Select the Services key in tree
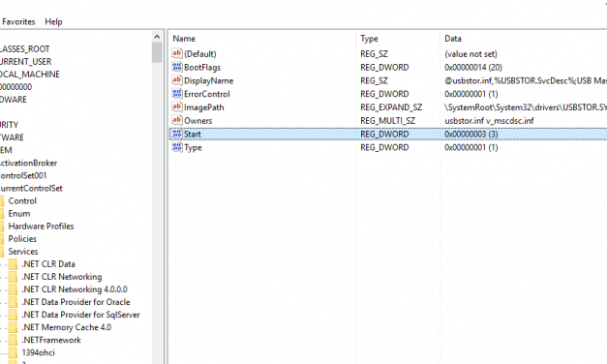 point(23,252)
